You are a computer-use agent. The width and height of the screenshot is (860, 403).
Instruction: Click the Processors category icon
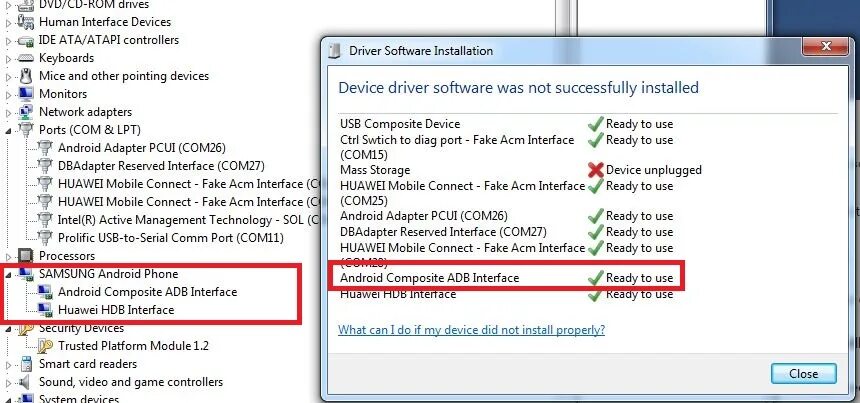(x=27, y=256)
